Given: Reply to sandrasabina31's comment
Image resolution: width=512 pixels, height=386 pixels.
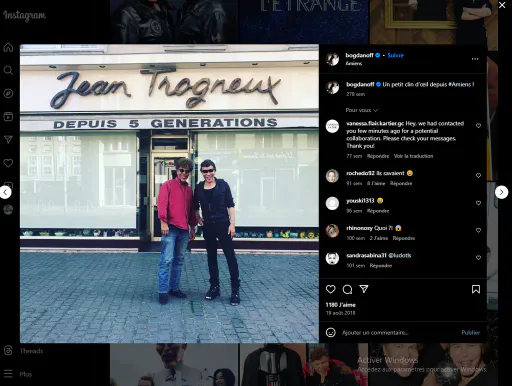Looking at the screenshot, I should [x=381, y=266].
